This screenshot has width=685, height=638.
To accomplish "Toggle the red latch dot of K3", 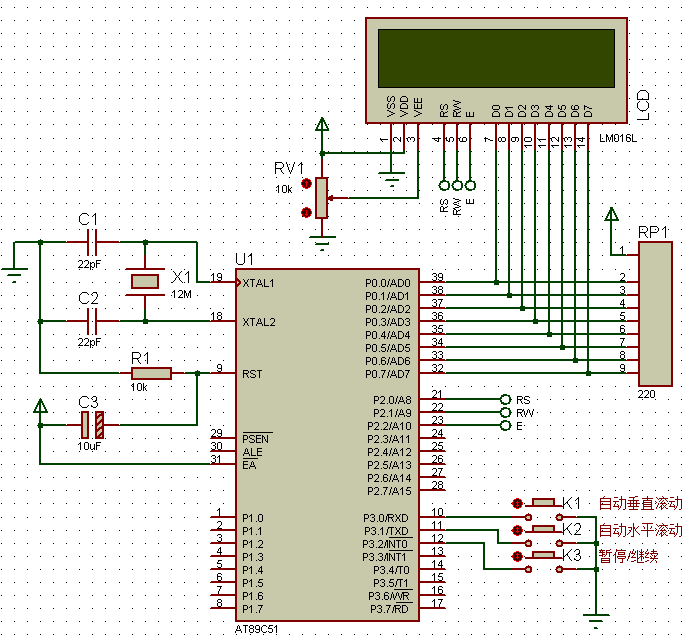I will pyautogui.click(x=517, y=556).
